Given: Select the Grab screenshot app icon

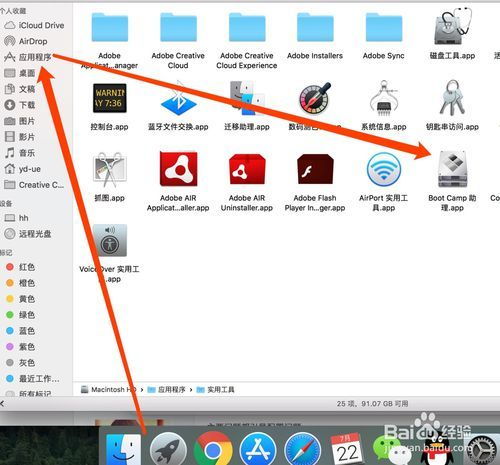Looking at the screenshot, I should 110,169.
